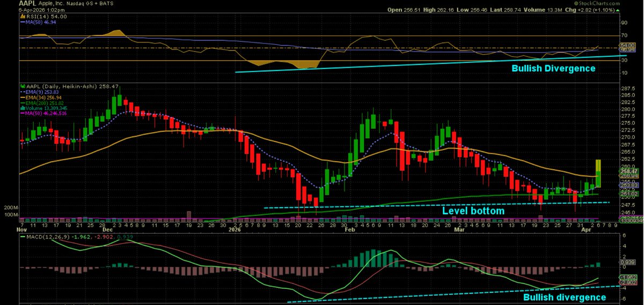This screenshot has width=644, height=305.
Task: Click the 'Level bottom' annotation on price chart
Action: pyautogui.click(x=473, y=211)
